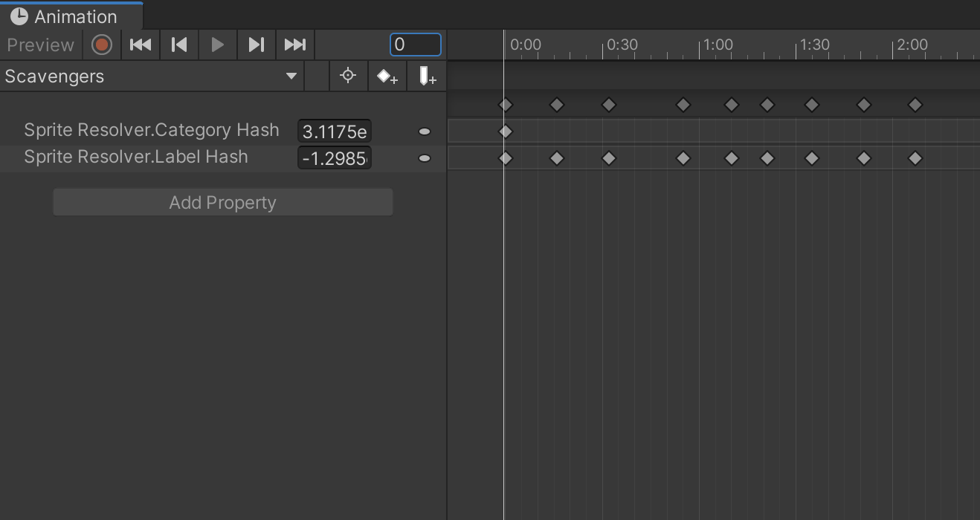980x520 pixels.
Task: Select the second summary keyframe in the top dopesheet row
Action: click(557, 105)
